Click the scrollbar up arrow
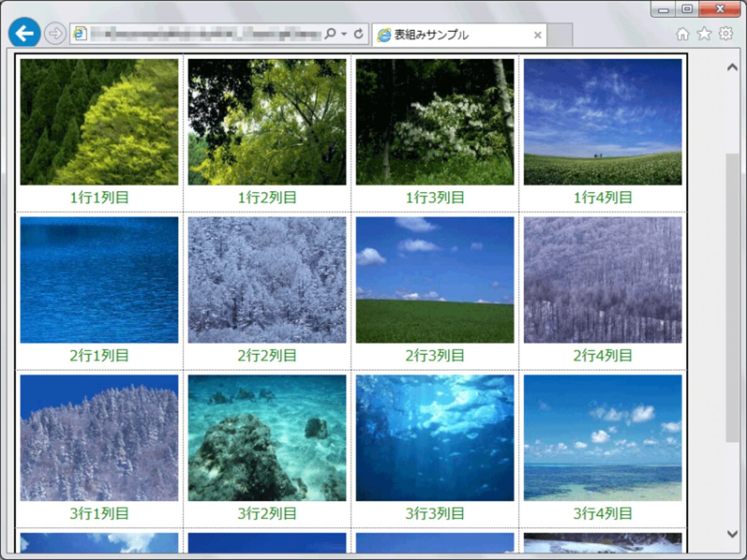Viewport: 747px width, 560px height. (x=732, y=67)
